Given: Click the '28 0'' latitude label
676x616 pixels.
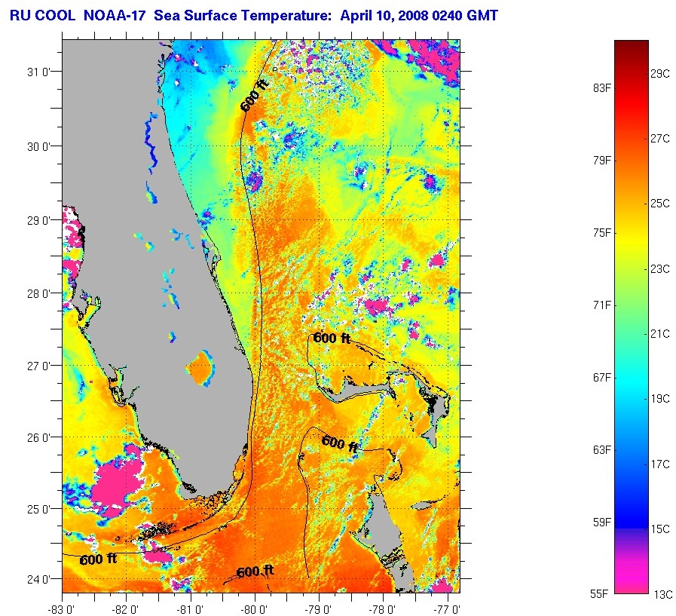Looking at the screenshot, I should [38, 294].
